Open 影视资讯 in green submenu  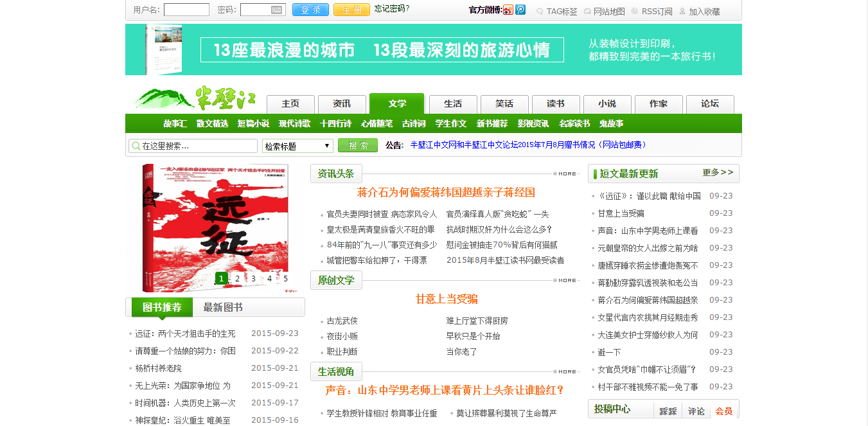(533, 123)
